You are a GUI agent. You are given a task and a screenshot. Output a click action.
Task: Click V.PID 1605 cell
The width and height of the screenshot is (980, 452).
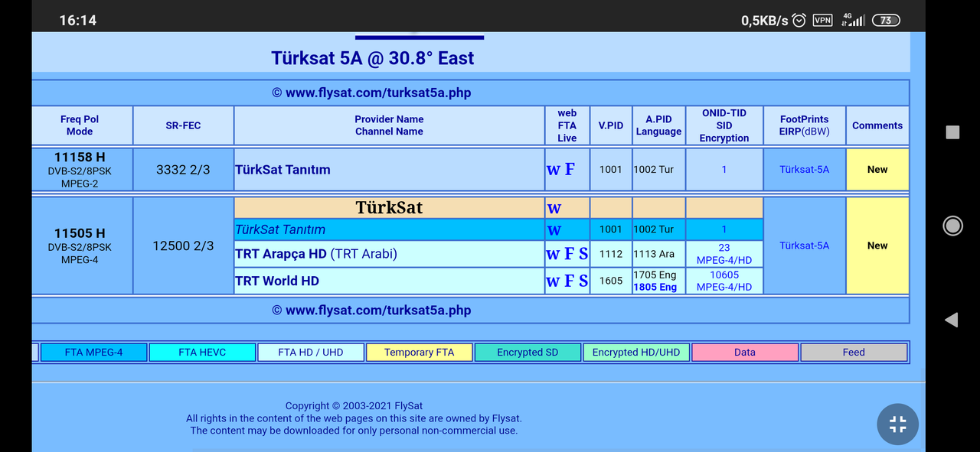(611, 281)
